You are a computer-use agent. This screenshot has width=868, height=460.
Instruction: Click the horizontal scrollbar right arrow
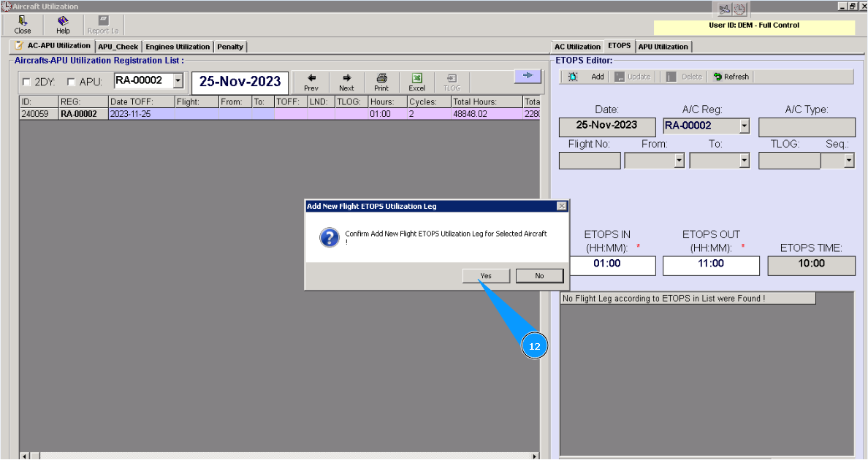coord(535,456)
